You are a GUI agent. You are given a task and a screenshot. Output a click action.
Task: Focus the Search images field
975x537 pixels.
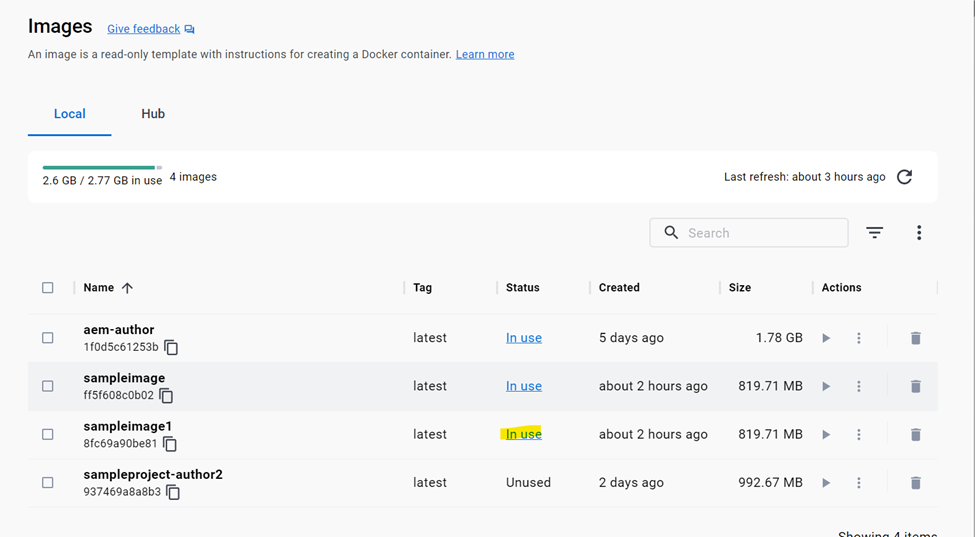pos(749,233)
